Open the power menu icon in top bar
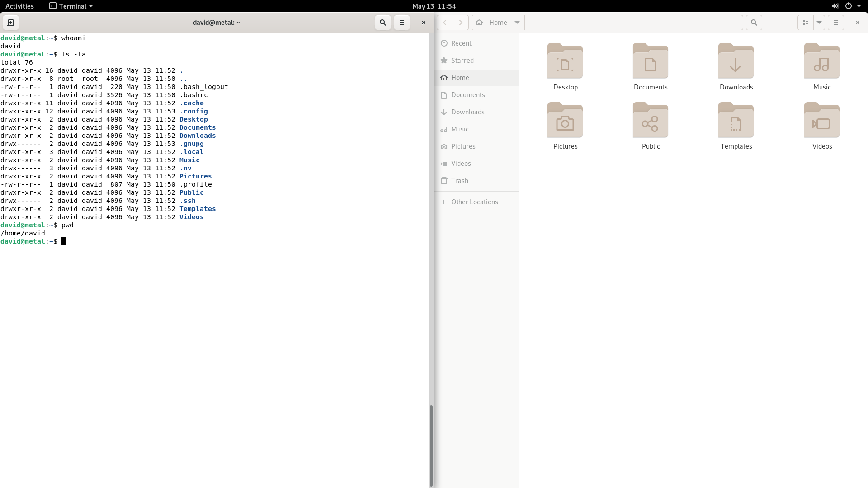The image size is (868, 488). tap(849, 6)
